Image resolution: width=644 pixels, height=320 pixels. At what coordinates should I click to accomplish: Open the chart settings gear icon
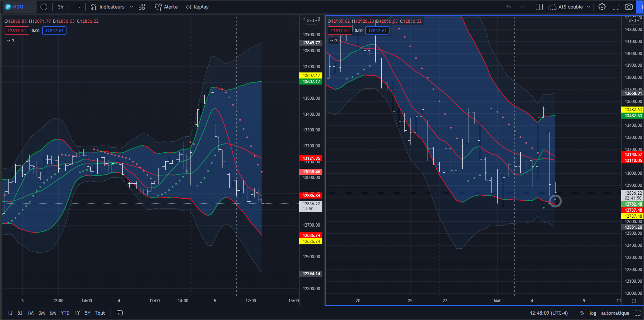(x=602, y=7)
